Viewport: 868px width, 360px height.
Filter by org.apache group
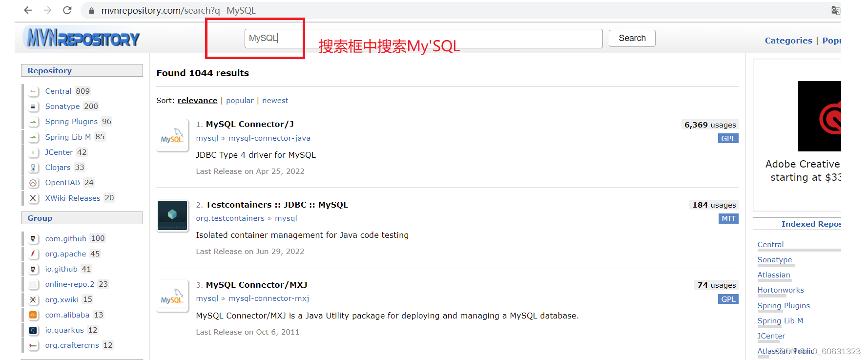click(66, 254)
